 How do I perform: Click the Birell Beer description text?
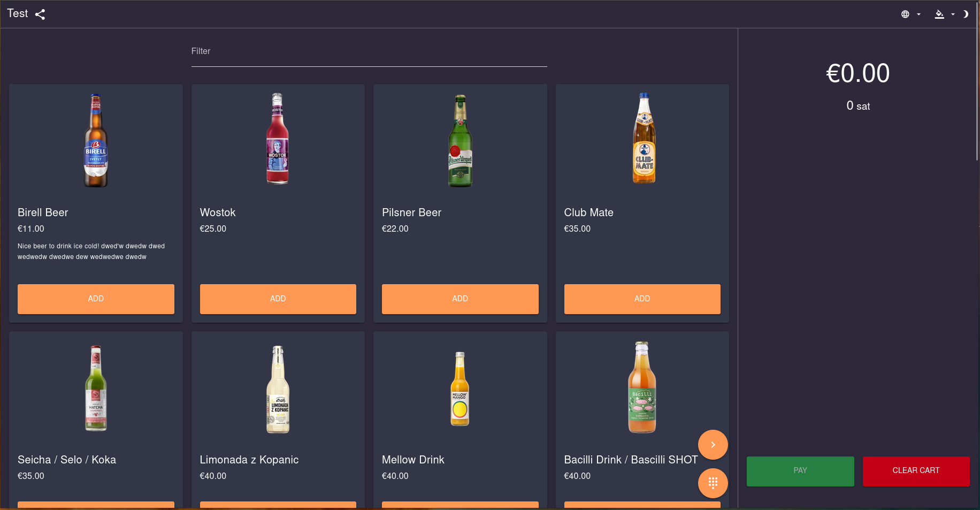click(x=91, y=252)
